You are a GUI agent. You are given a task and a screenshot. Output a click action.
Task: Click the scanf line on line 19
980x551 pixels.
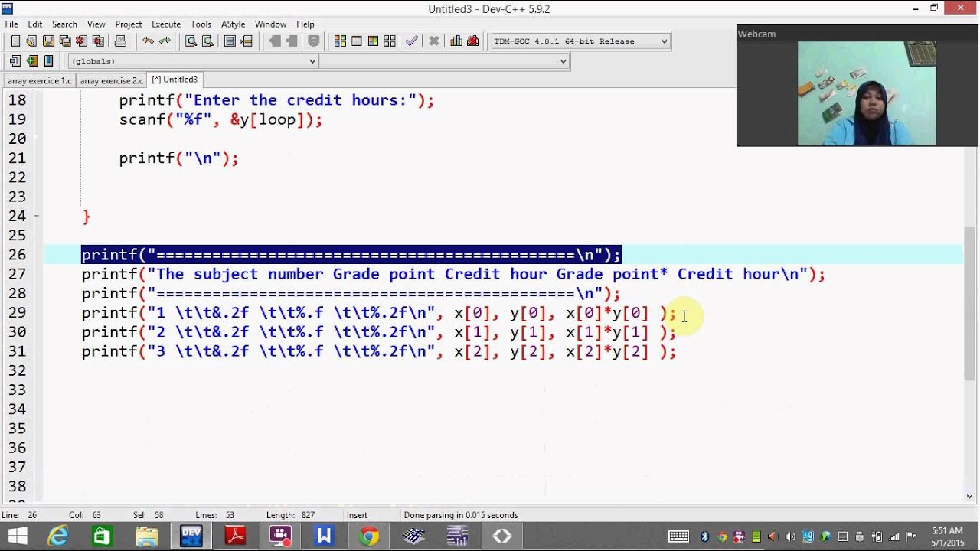tap(220, 120)
